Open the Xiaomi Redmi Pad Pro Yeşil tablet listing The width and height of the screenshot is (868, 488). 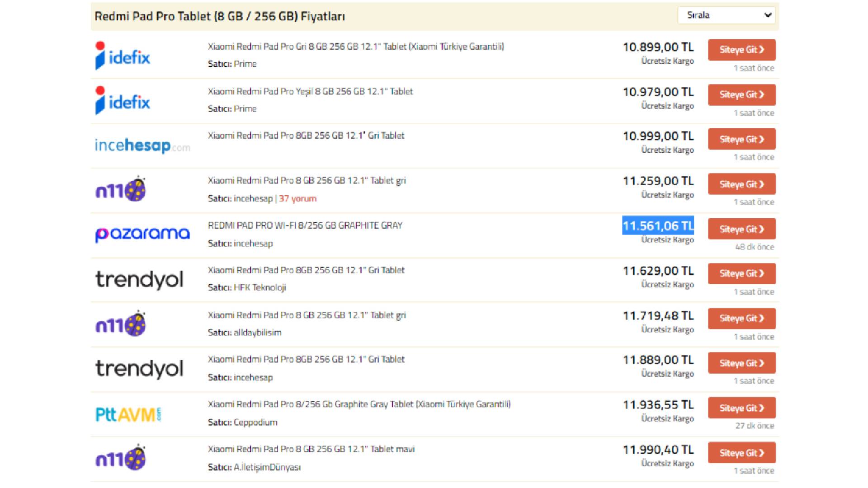coord(310,91)
